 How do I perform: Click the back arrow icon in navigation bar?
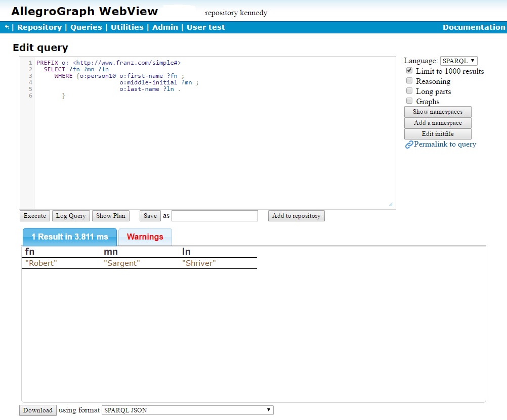click(x=7, y=27)
